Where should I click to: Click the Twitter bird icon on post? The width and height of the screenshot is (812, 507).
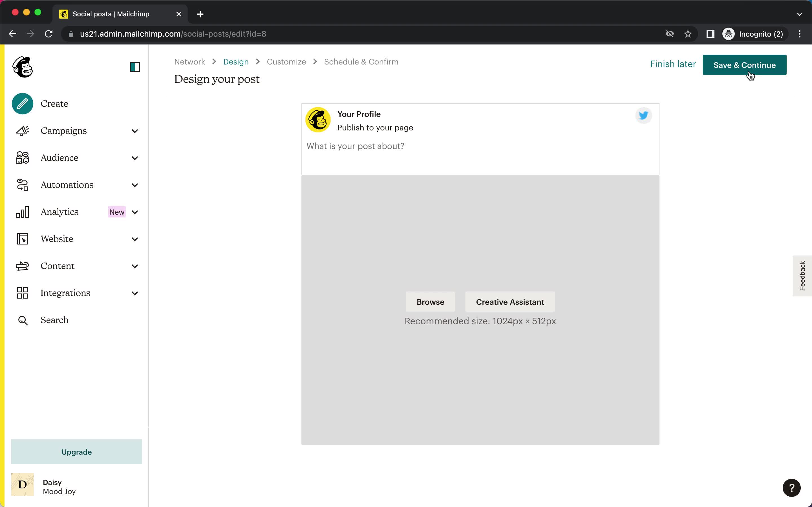click(x=643, y=115)
